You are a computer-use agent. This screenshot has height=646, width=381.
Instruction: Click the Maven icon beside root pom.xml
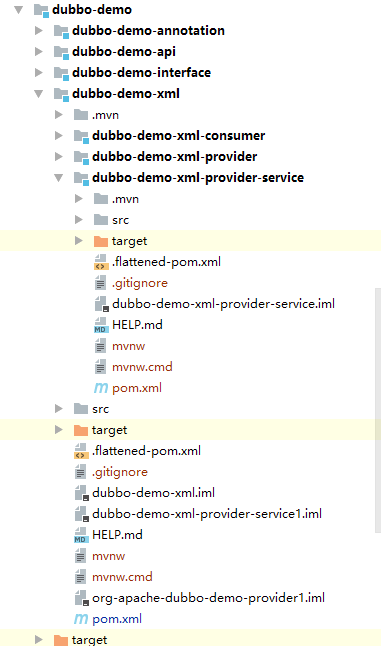click(81, 618)
